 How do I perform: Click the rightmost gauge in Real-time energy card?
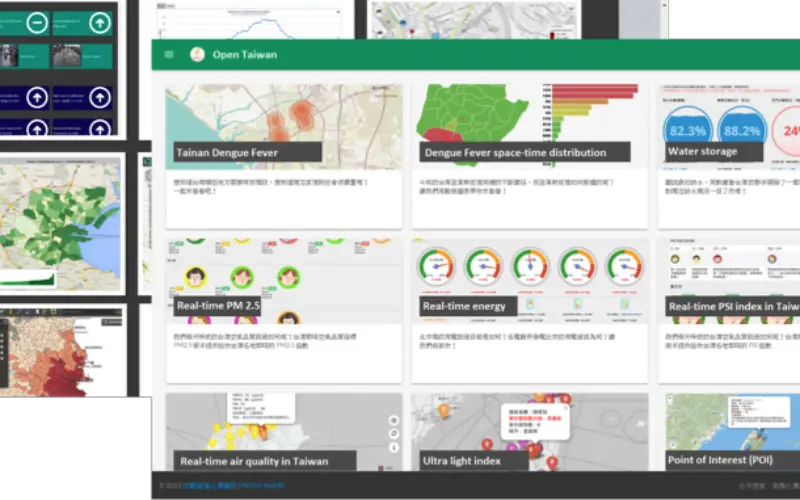tap(624, 266)
